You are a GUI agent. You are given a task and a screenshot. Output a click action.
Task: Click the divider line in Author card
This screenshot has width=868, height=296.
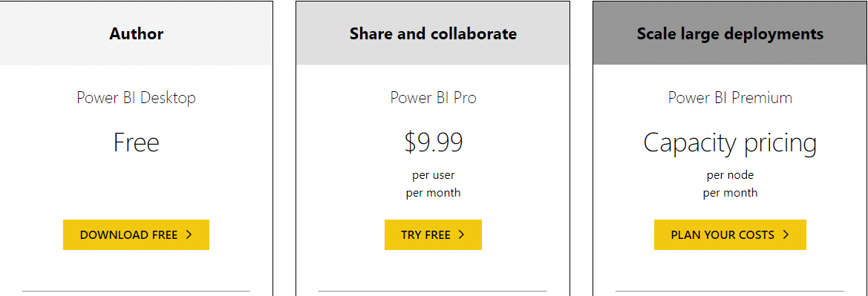pos(136,291)
